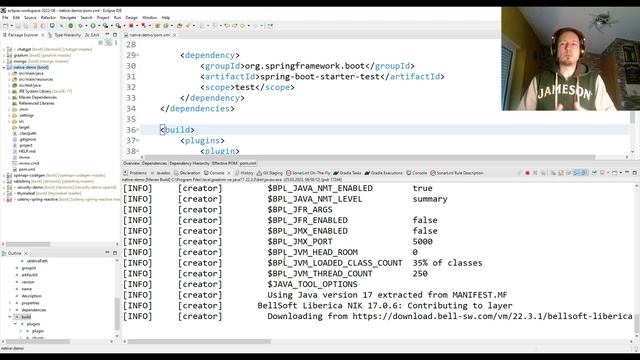The height and width of the screenshot is (360, 640).
Task: Expand the src/main/java folder
Action: (x=9, y=73)
